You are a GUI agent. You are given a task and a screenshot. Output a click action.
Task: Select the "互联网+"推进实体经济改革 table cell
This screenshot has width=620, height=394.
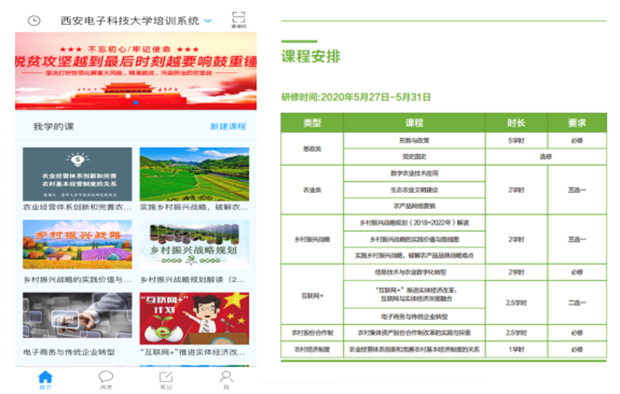click(414, 294)
